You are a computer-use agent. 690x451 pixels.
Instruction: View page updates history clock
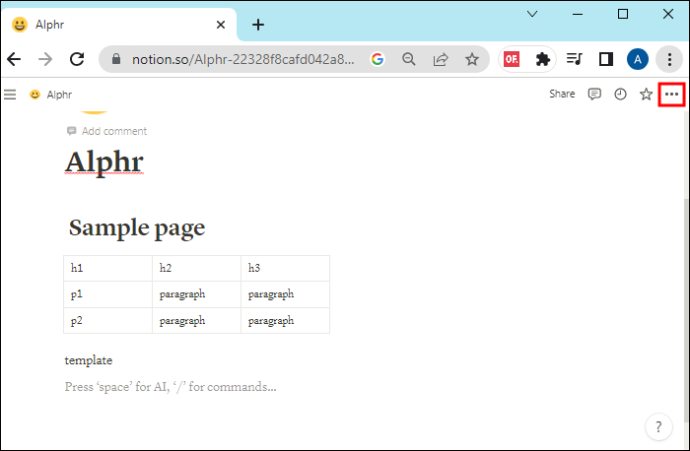[x=620, y=94]
